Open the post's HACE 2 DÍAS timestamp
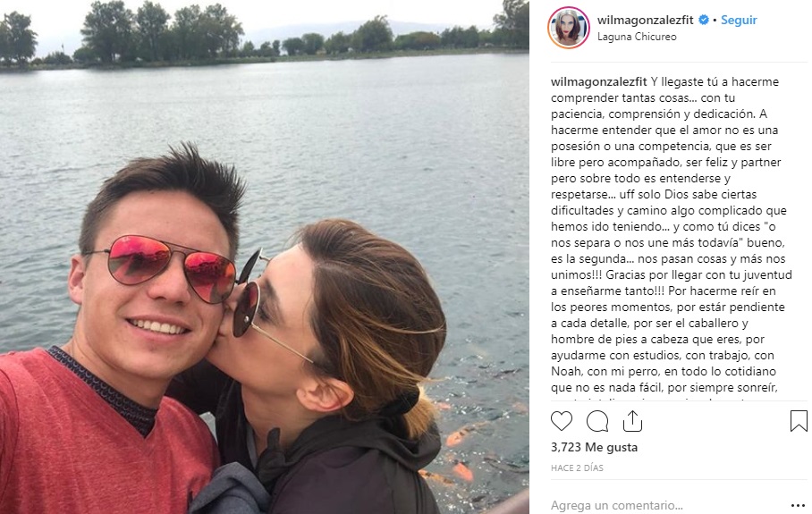 pos(577,468)
